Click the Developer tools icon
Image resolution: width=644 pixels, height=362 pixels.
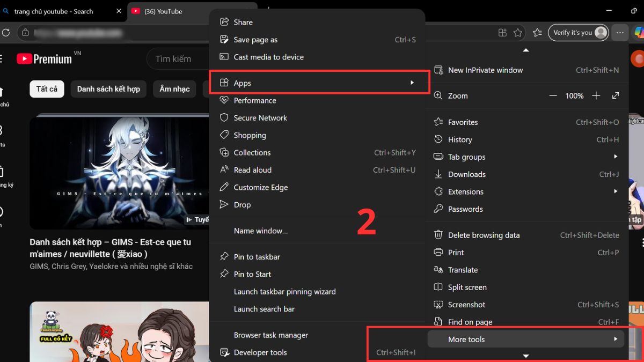[224, 352]
